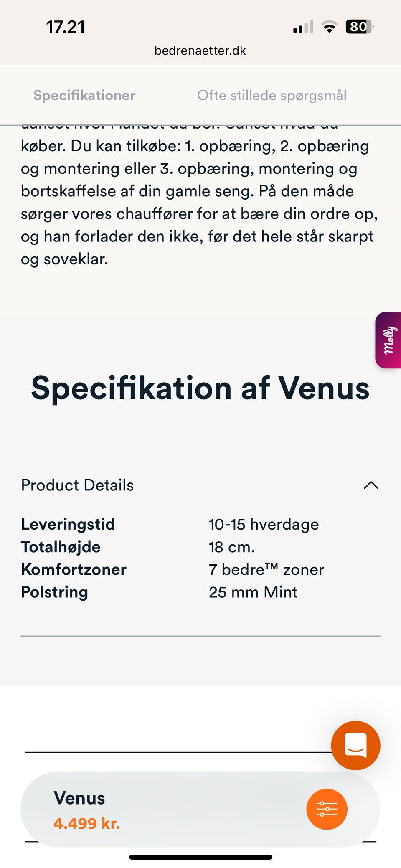Select the "7 bedre™ zoner" Komfortzoner value
The width and height of the screenshot is (401, 868).
tap(266, 569)
